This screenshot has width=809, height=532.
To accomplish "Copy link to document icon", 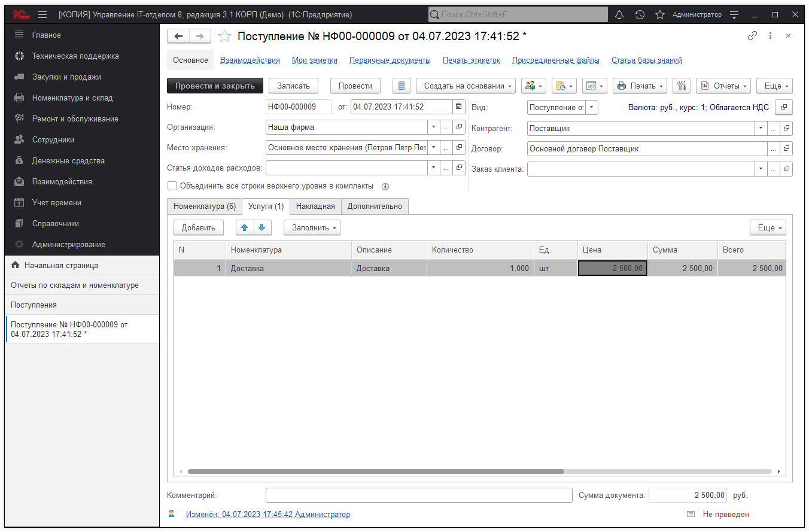I will tap(752, 36).
